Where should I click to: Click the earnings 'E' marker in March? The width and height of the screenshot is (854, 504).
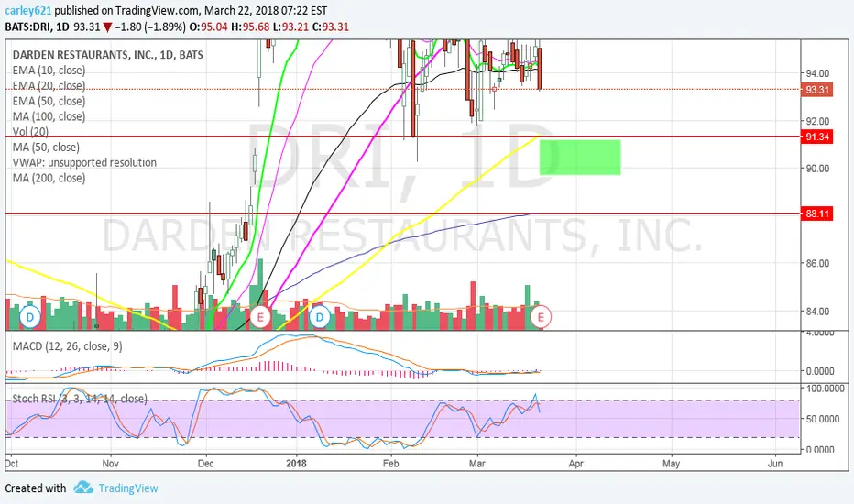pos(541,317)
